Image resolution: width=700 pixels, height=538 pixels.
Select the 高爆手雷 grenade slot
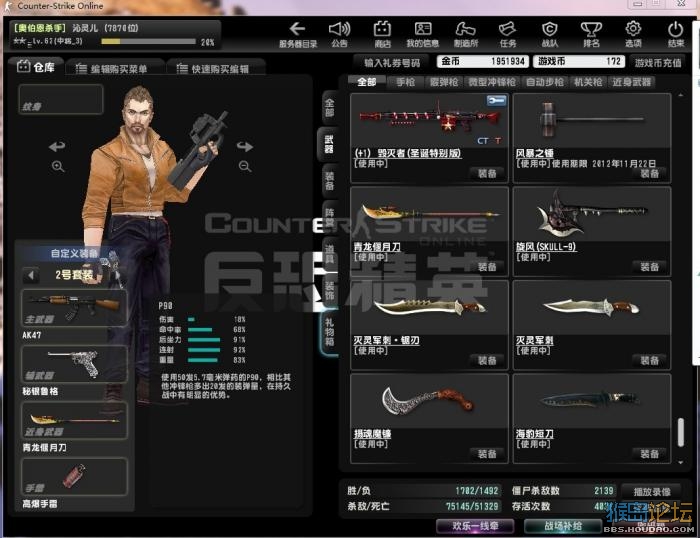(x=74, y=476)
